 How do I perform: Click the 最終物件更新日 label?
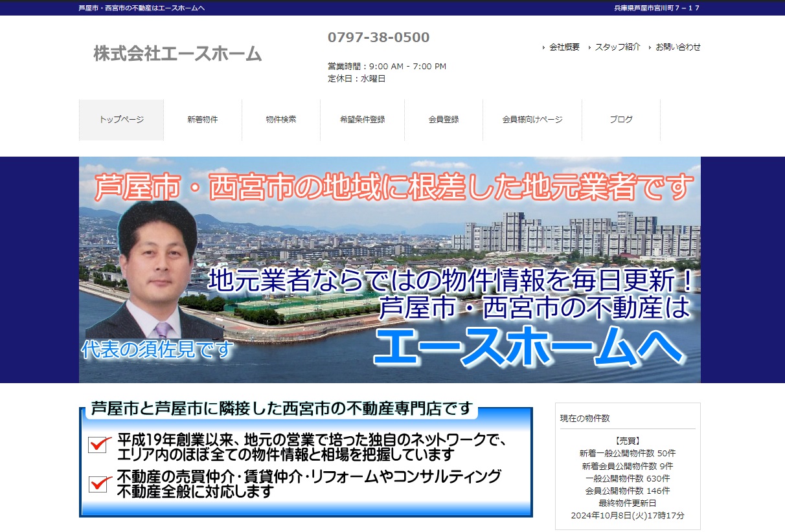coord(628,504)
